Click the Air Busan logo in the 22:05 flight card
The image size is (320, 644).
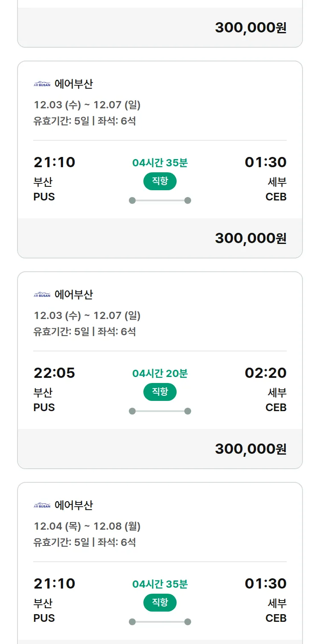42,295
